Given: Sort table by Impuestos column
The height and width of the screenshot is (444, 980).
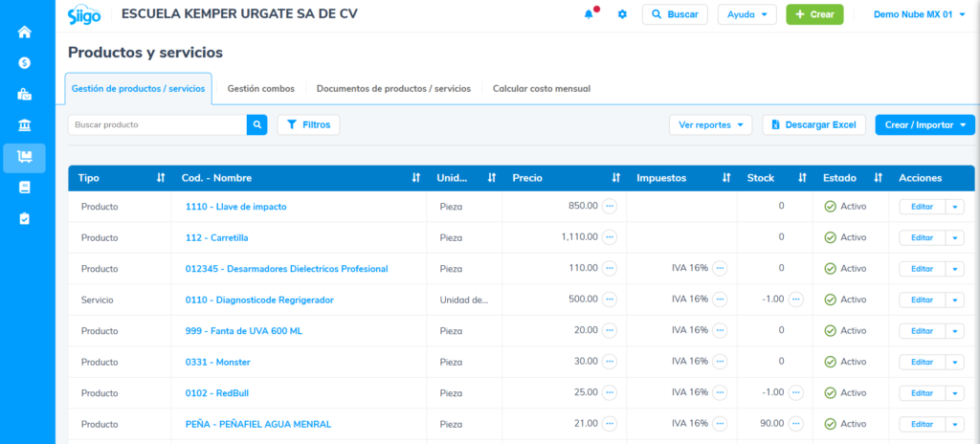Looking at the screenshot, I should pyautogui.click(x=726, y=178).
